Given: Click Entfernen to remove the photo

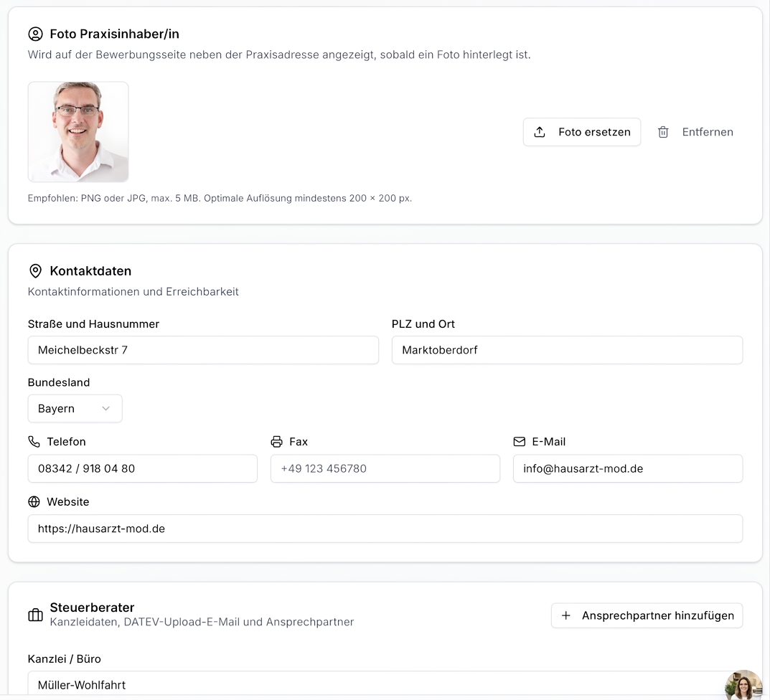Looking at the screenshot, I should 695,132.
